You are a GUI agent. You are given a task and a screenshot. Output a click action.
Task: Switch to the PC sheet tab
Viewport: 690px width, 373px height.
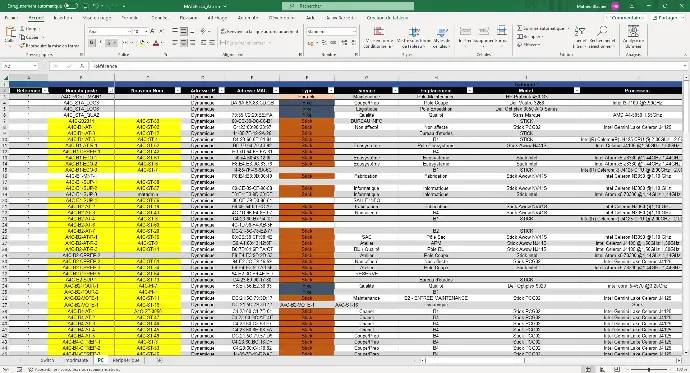[x=100, y=360]
